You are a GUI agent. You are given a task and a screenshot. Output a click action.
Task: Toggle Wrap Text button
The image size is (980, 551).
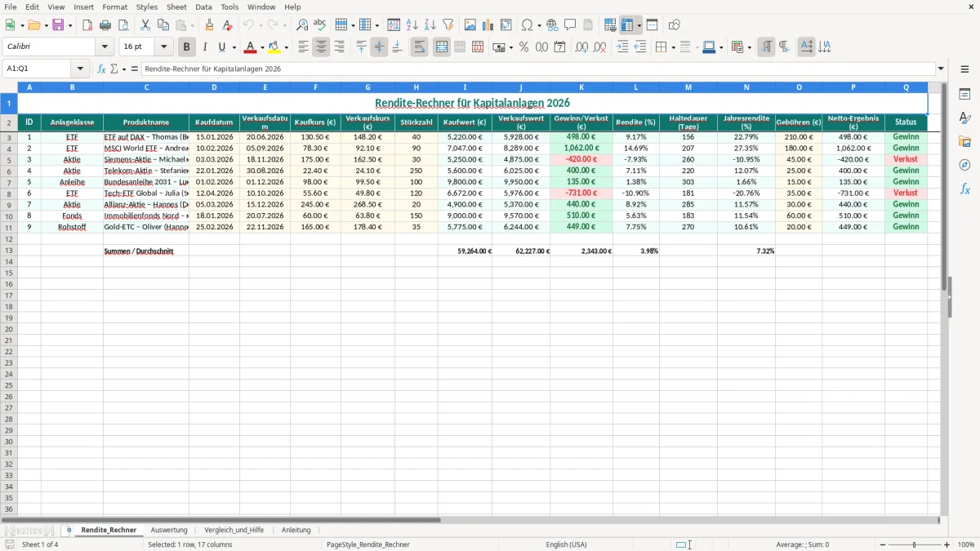420,47
